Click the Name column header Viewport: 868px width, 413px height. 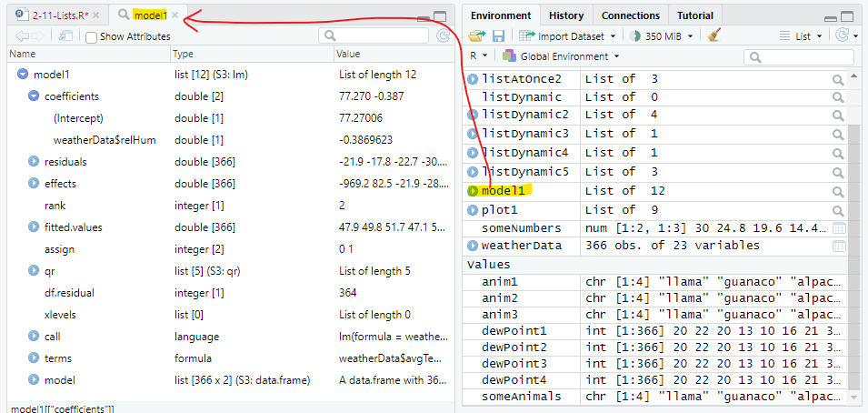[88, 54]
